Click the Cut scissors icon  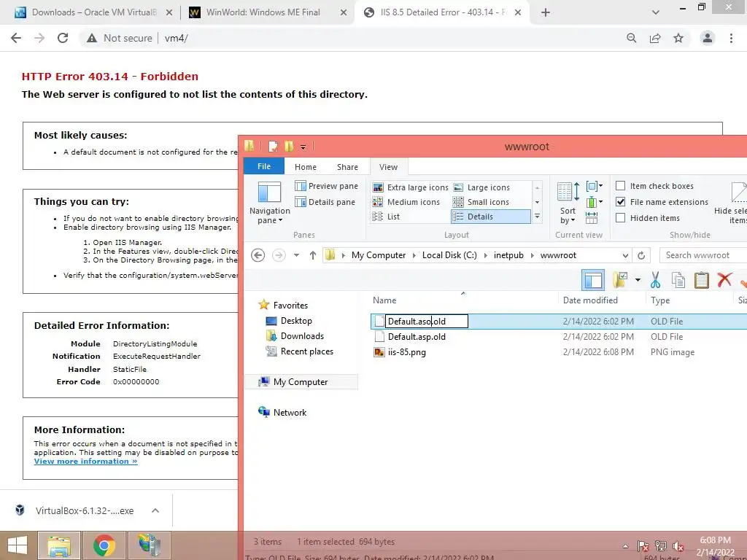[x=656, y=280]
